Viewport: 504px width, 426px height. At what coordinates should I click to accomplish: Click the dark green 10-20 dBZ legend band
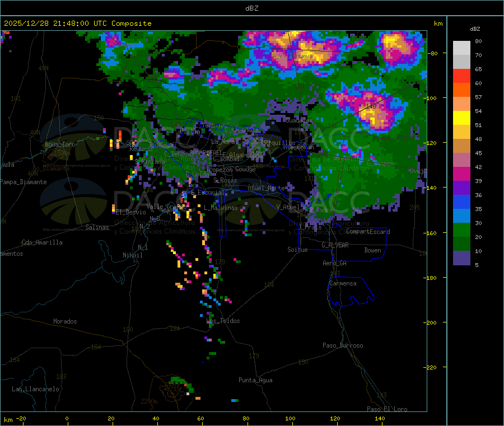[x=461, y=244]
